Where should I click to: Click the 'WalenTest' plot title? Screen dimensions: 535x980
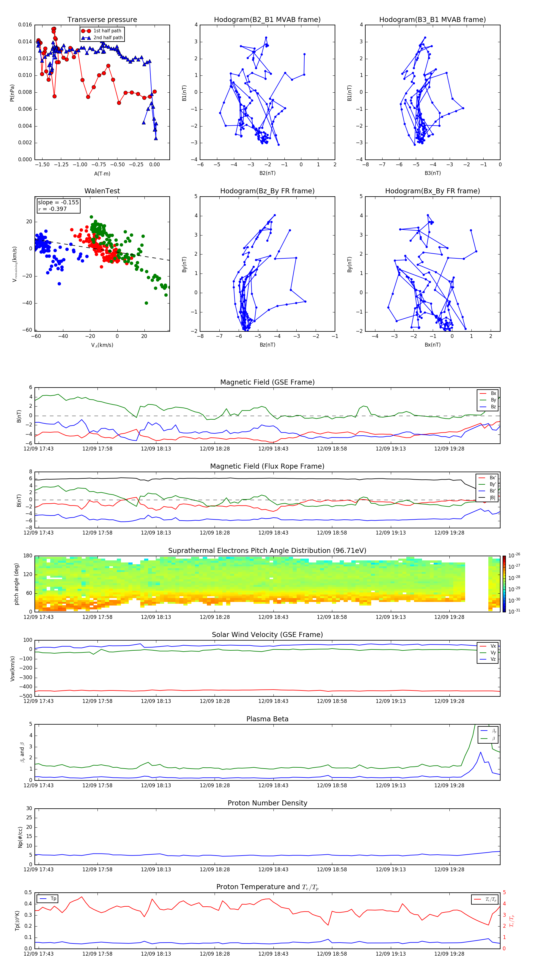[102, 191]
